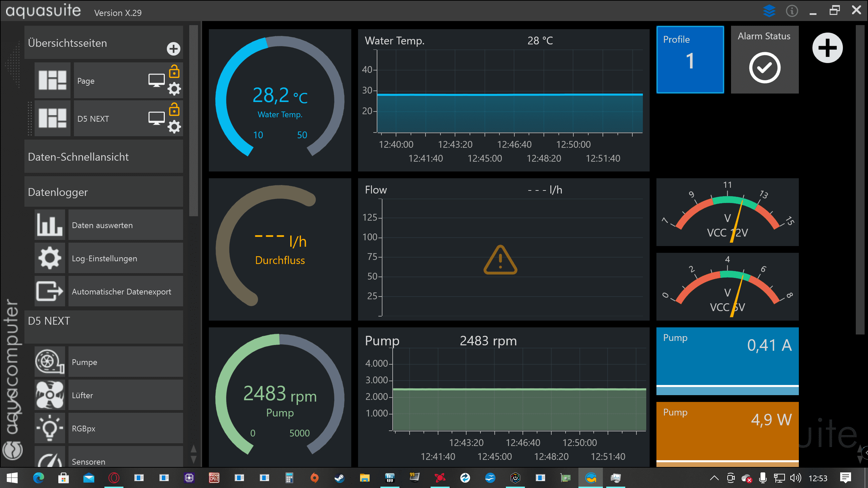Click the add overview page plus icon
The height and width of the screenshot is (488, 868).
tap(173, 49)
